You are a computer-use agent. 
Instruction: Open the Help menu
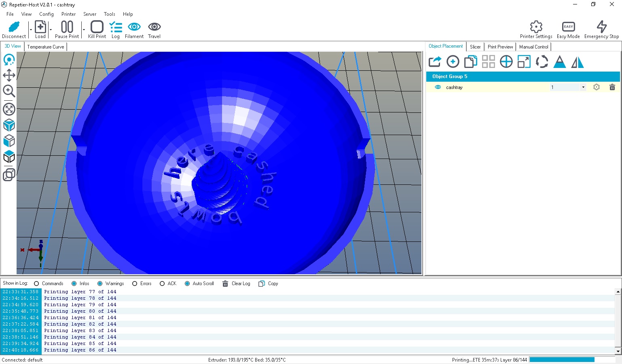(128, 14)
